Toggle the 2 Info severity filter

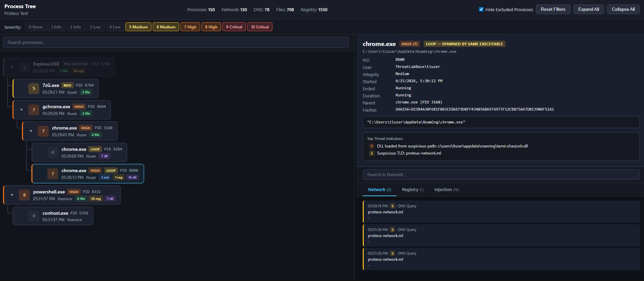point(76,27)
